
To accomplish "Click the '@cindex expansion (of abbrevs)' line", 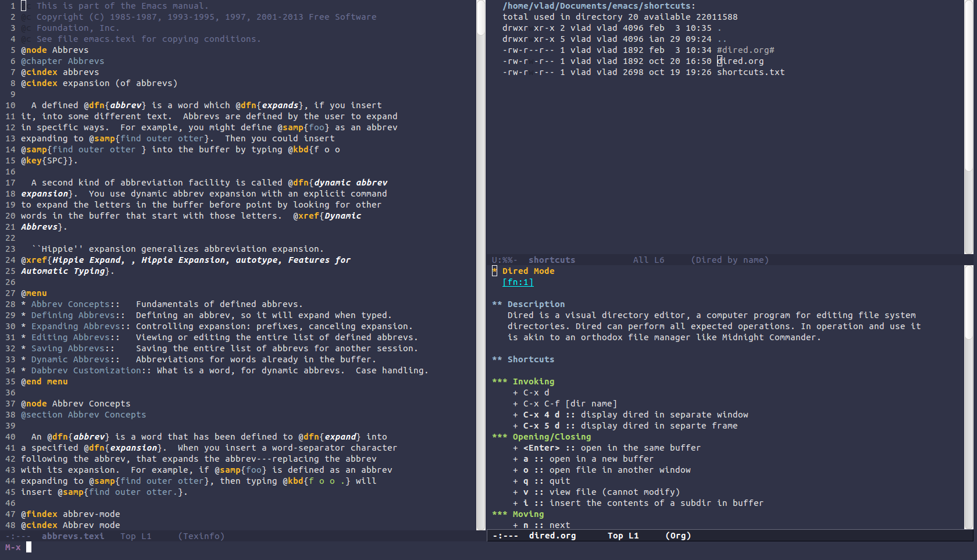I will 99,83.
